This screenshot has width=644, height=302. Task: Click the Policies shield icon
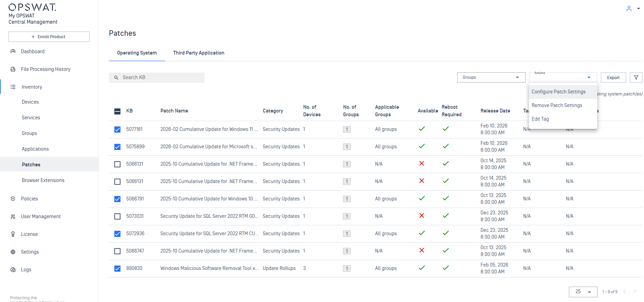pyautogui.click(x=13, y=199)
